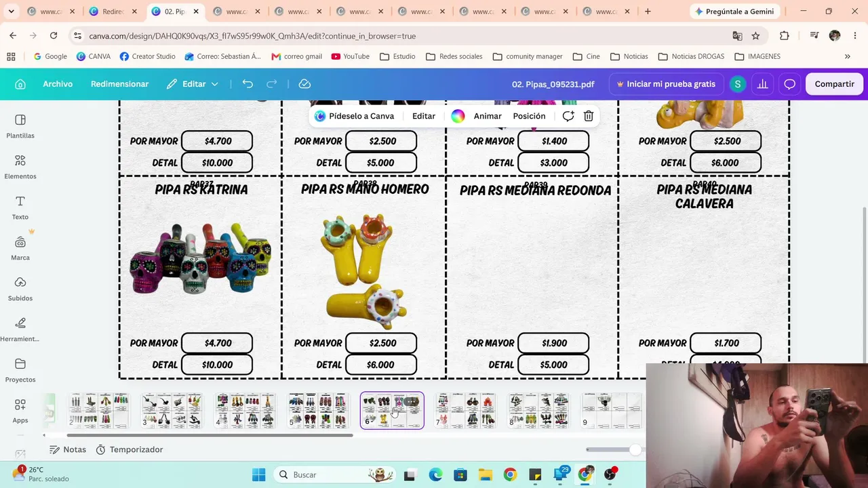Open the Plantillas sidebar panel
Viewport: 868px width, 488px height.
click(20, 126)
